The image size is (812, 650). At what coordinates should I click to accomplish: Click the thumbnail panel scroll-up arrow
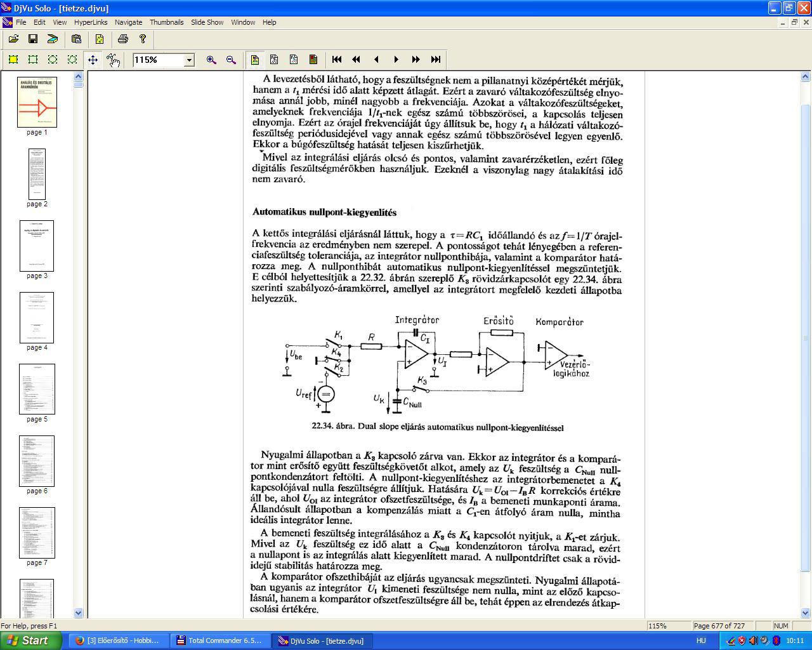pyautogui.click(x=79, y=77)
